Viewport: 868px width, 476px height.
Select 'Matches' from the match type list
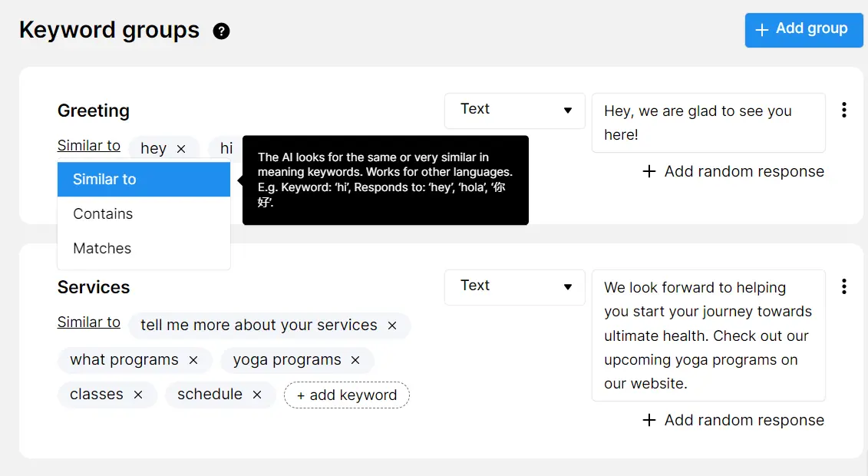[102, 248]
